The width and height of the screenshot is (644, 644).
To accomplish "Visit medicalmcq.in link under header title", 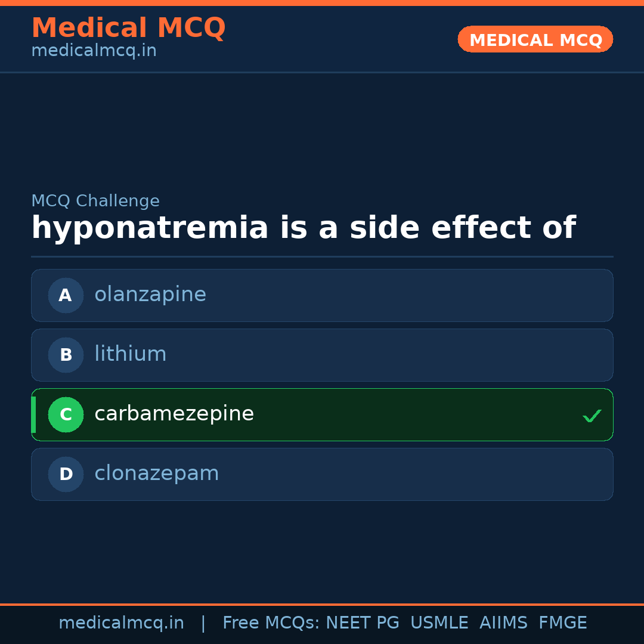I will click(x=94, y=51).
